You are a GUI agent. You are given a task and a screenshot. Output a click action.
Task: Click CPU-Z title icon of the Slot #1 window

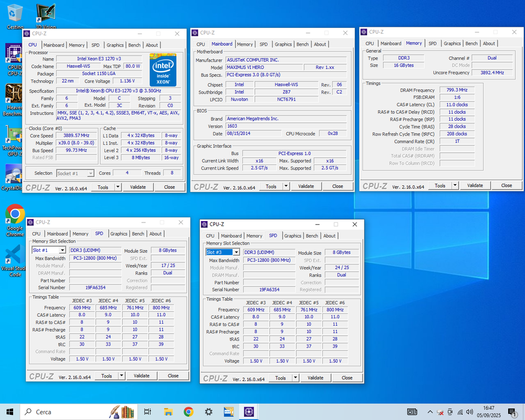click(x=30, y=222)
